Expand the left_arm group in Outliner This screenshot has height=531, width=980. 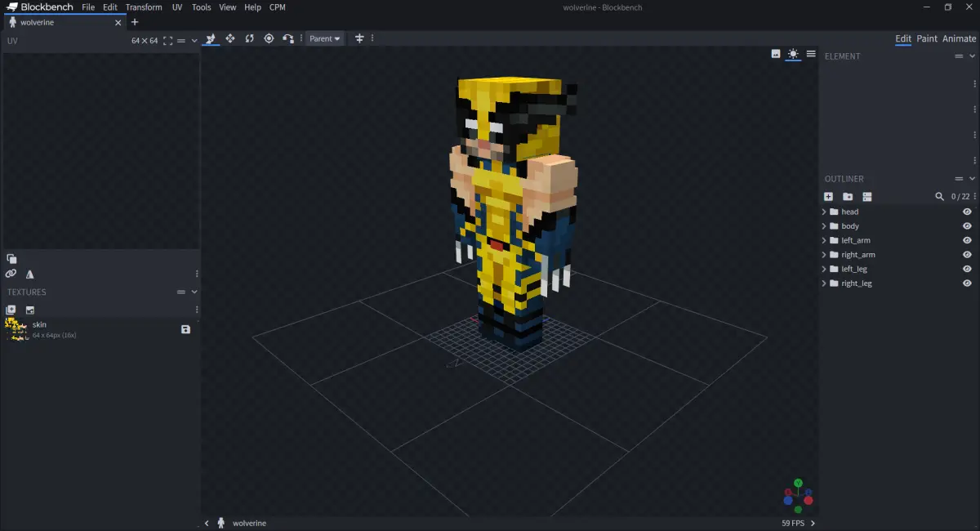824,240
